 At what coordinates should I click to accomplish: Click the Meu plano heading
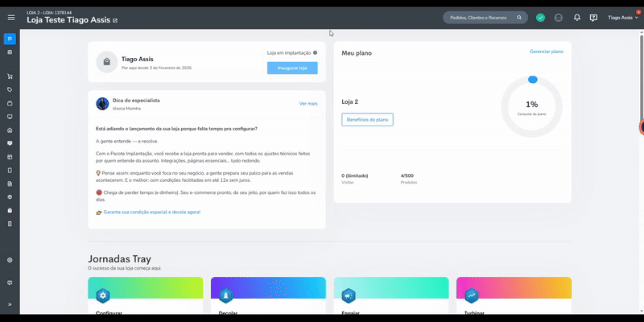pos(357,53)
